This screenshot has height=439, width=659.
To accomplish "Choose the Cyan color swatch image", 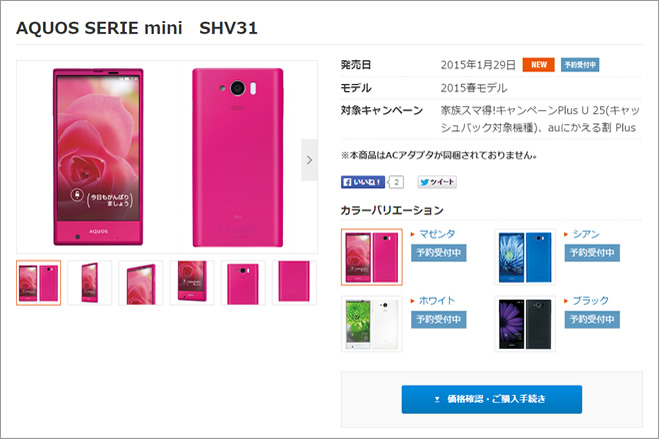I will coord(525,257).
